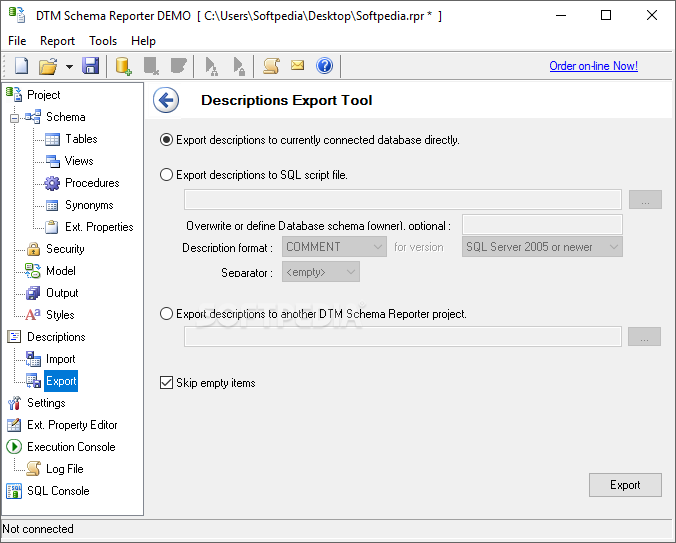This screenshot has width=676, height=543.
Task: Click the Security padlock icon
Action: 33,249
